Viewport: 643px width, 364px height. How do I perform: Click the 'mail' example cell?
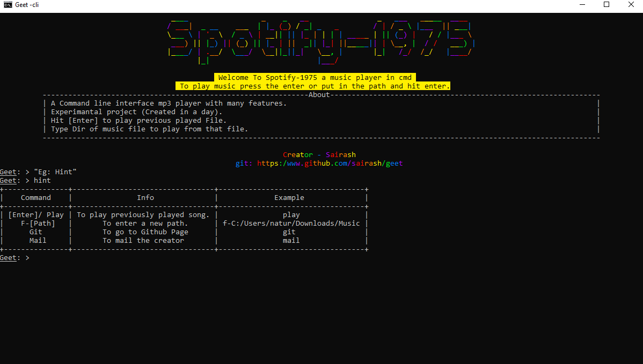click(x=291, y=241)
